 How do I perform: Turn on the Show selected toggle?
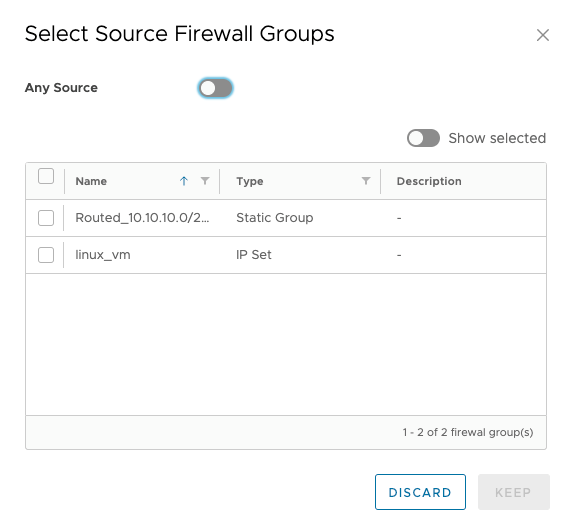[x=423, y=138]
